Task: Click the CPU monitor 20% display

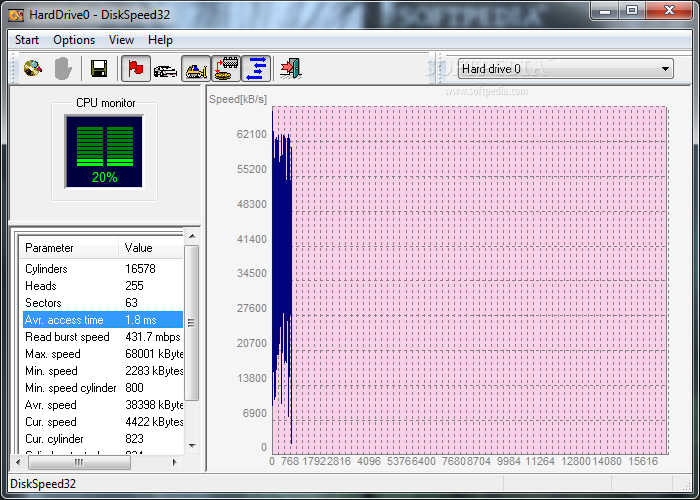Action: [104, 152]
